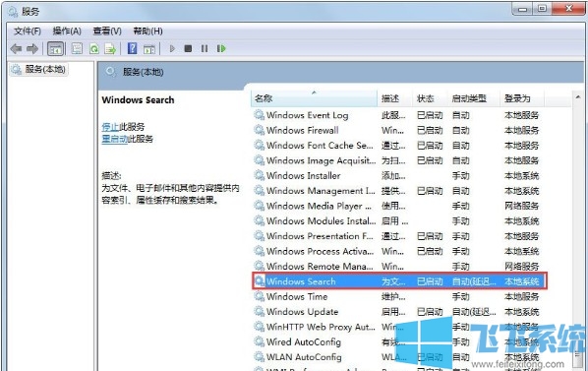Click the 停止 link to stop service
The height and width of the screenshot is (371, 588).
pos(110,127)
